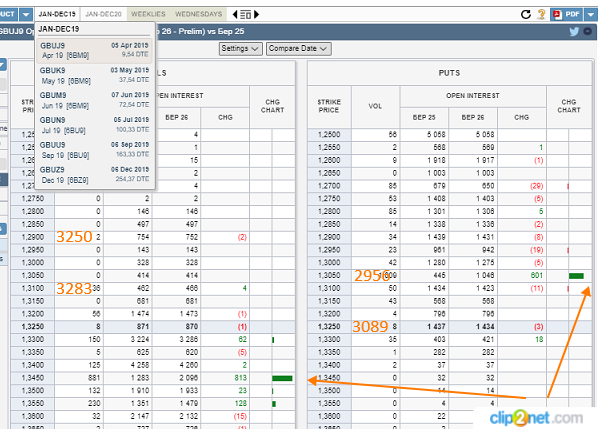
Task: Click calls change value 62
Action: click(x=242, y=340)
